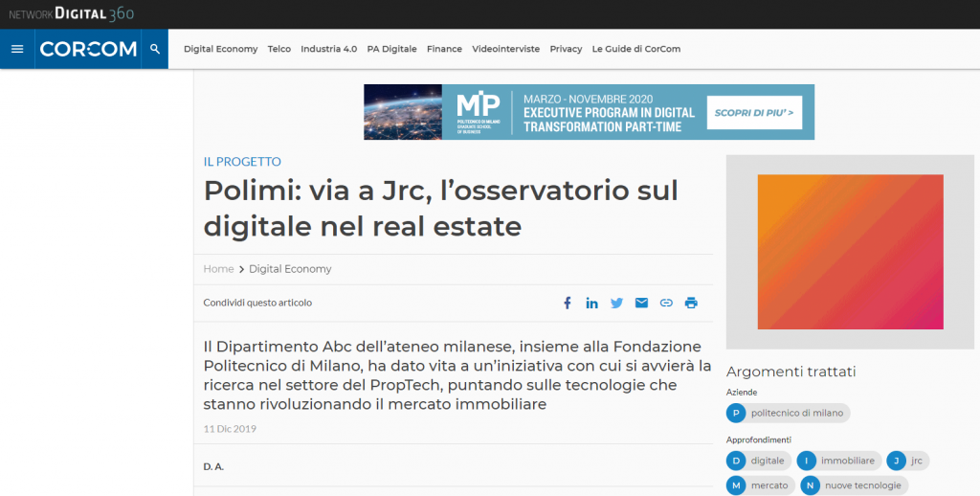Screen dimensions: 980x496
Task: Click Scopri di più banner button
Action: pyautogui.click(x=753, y=113)
